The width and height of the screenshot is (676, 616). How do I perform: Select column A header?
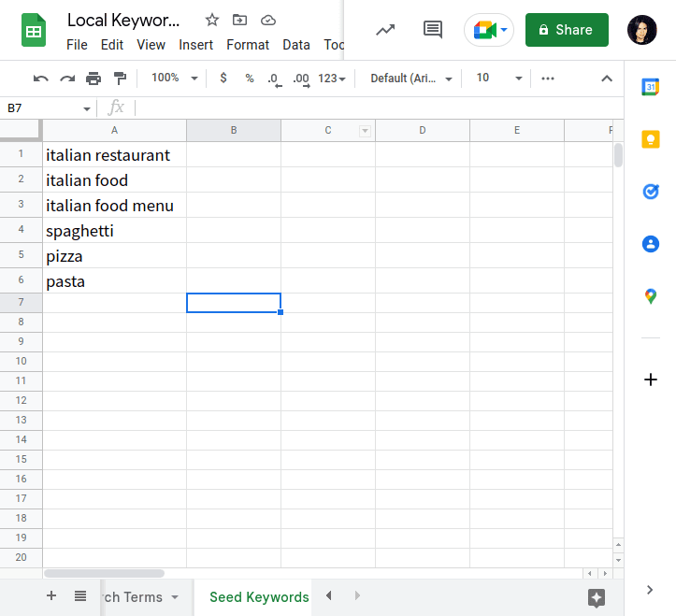pyautogui.click(x=114, y=130)
